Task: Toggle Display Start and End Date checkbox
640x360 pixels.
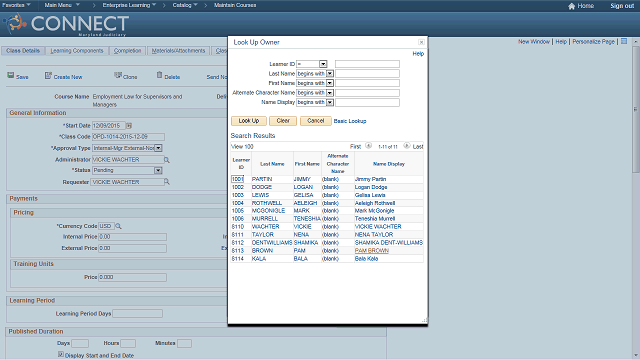Action: pyautogui.click(x=61, y=355)
